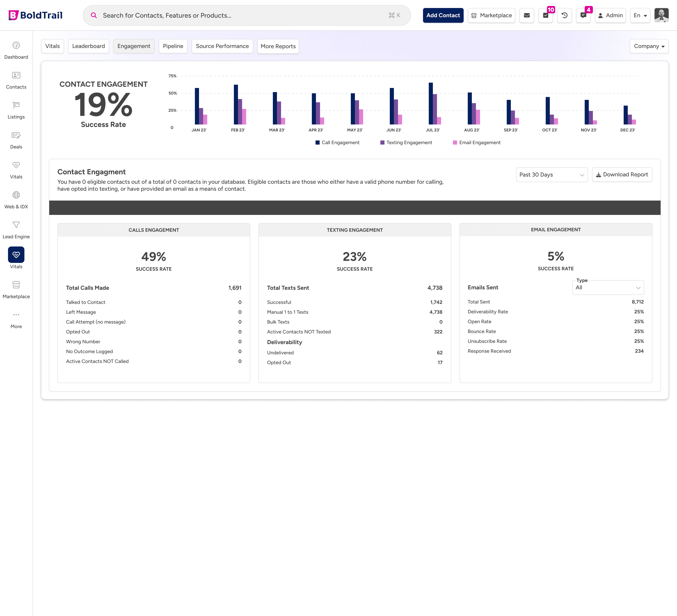The image size is (677, 616).
Task: Click the Manual 1 to 1 Texts row
Action: (355, 312)
